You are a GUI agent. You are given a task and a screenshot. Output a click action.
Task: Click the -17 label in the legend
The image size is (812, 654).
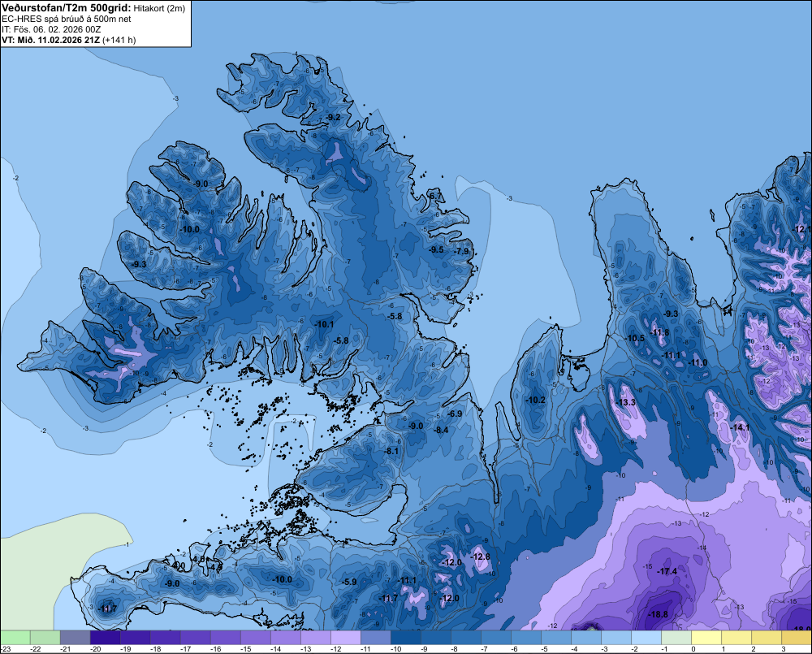[185, 649]
